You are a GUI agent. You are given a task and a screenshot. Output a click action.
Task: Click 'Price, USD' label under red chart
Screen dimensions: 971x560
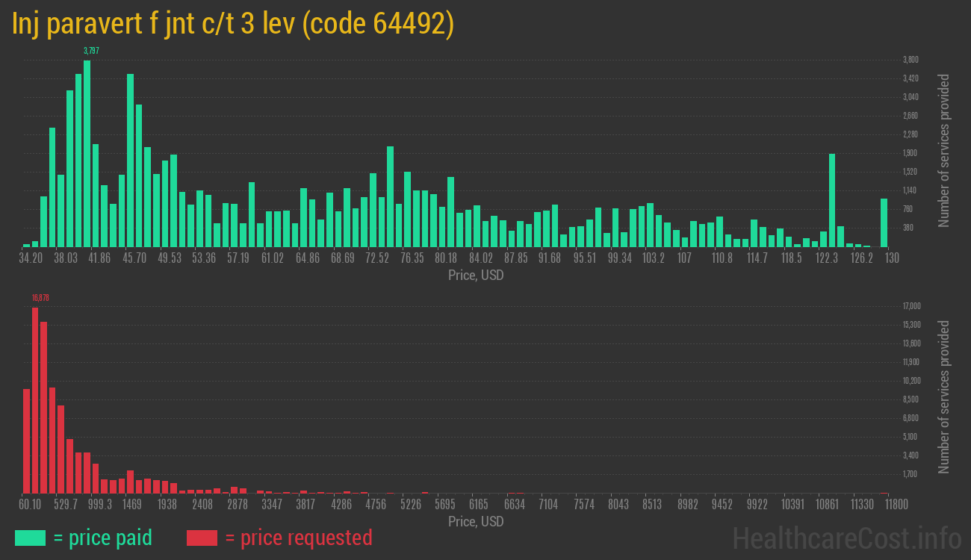pyautogui.click(x=476, y=521)
